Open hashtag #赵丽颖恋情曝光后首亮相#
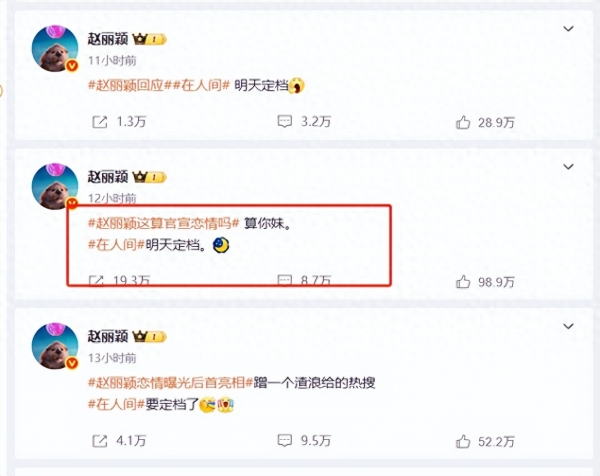This screenshot has height=476, width=600. (171, 383)
